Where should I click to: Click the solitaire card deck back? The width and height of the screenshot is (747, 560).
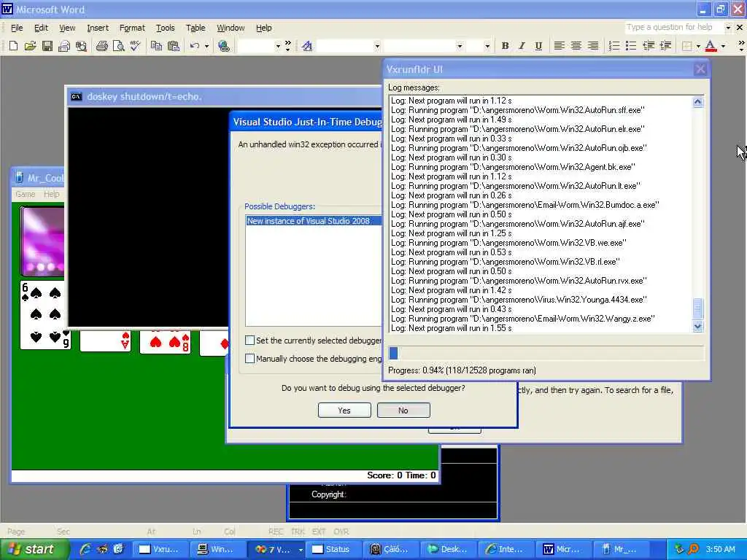43,241
